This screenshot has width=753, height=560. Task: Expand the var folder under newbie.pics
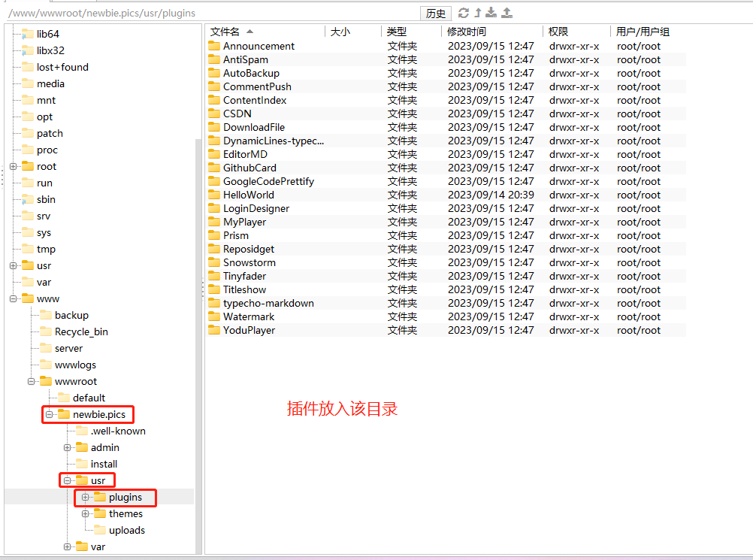67,547
